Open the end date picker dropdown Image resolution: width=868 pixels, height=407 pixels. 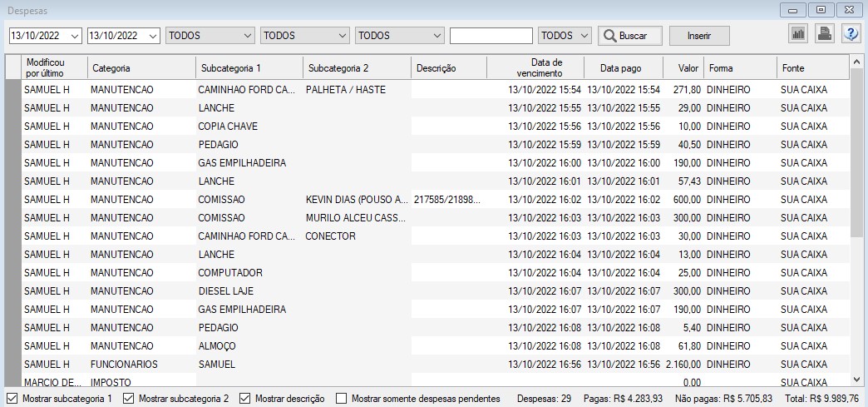pyautogui.click(x=152, y=36)
